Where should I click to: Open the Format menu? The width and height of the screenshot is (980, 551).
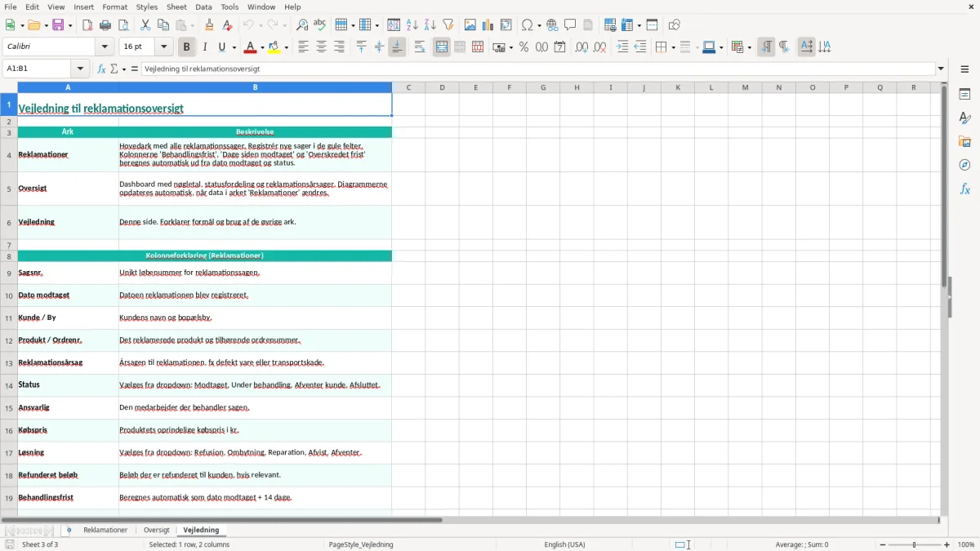pos(114,7)
